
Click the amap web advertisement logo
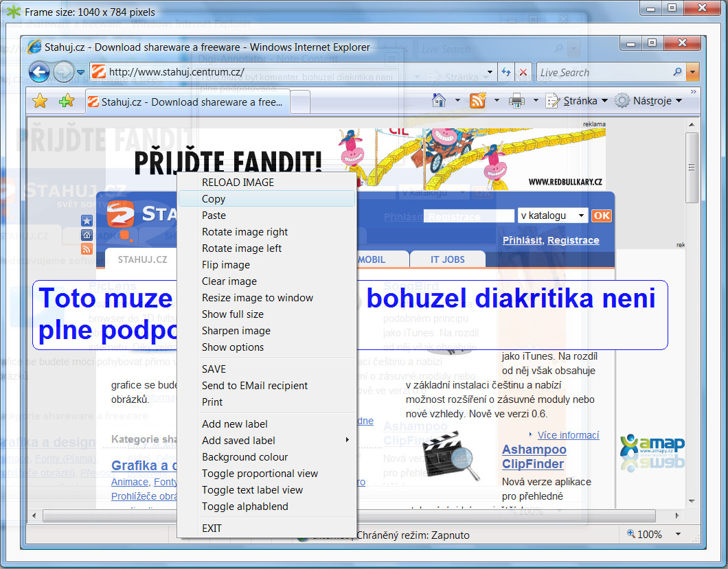coord(652,453)
